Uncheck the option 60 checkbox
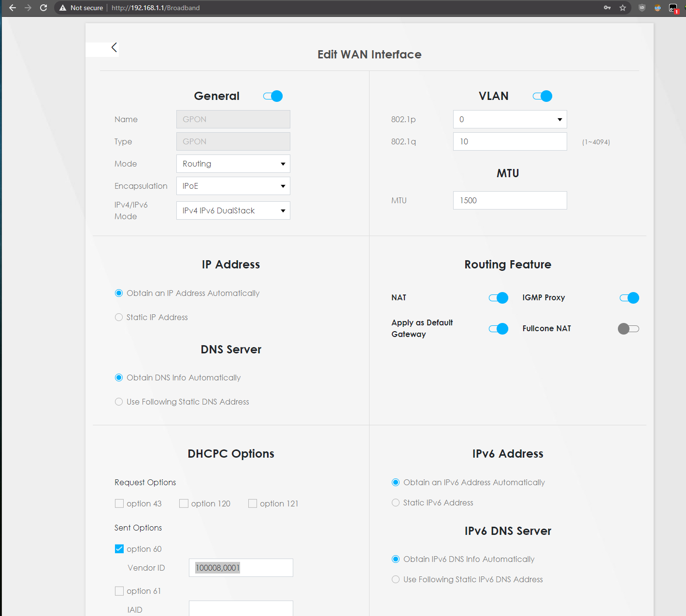The width and height of the screenshot is (686, 616). tap(119, 549)
